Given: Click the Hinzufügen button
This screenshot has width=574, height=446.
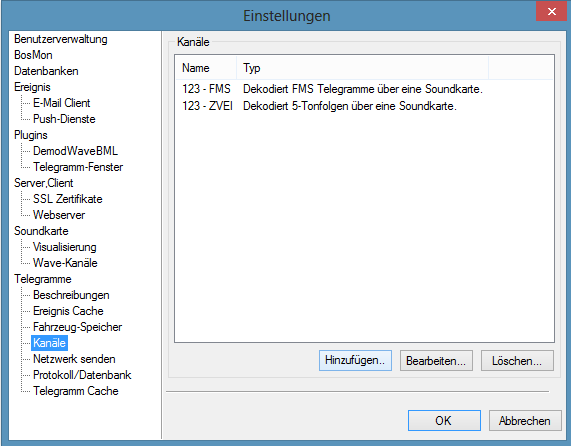Looking at the screenshot, I should 355,360.
